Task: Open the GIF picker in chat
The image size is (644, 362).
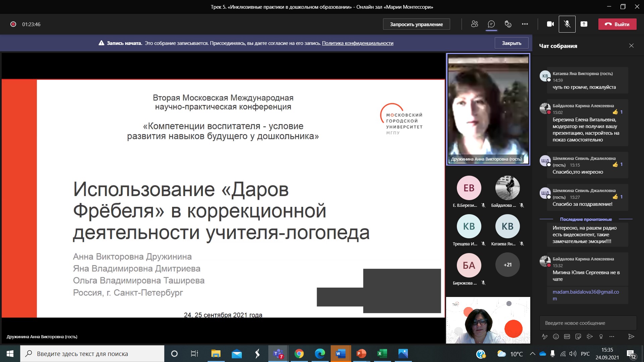Action: (x=567, y=337)
